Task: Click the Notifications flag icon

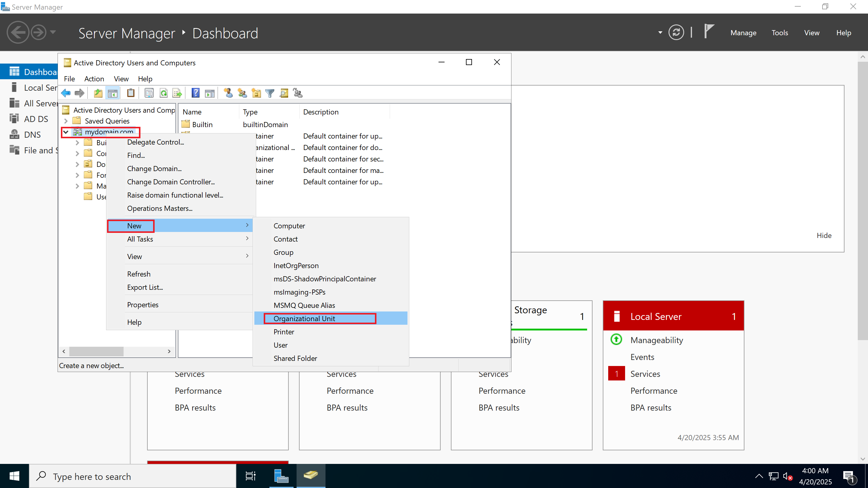Action: pos(709,31)
